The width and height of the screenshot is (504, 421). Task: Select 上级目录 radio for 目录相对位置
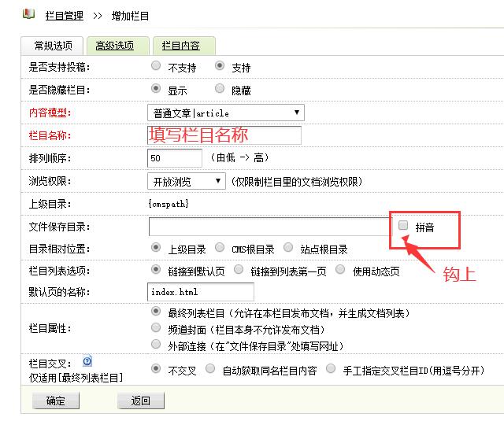156,248
